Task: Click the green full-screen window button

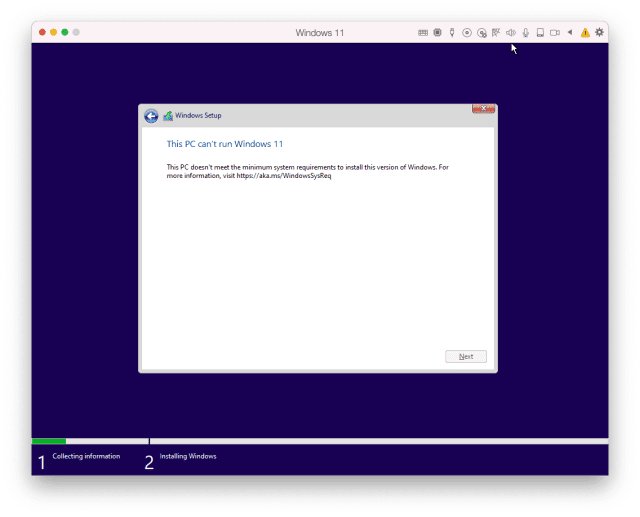Action: (x=65, y=32)
